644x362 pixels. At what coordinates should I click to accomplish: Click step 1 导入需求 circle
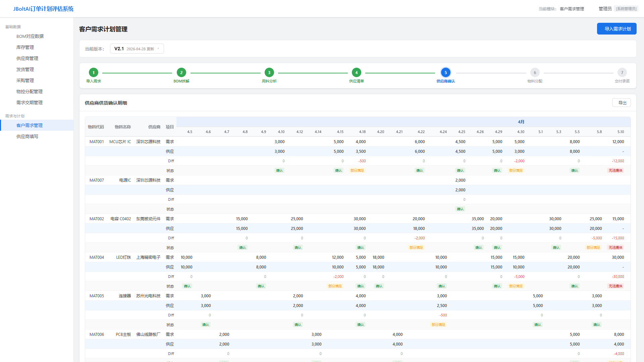pos(94,72)
